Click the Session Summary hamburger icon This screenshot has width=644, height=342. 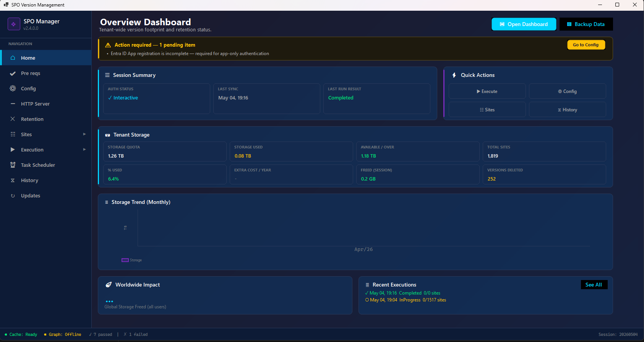107,75
